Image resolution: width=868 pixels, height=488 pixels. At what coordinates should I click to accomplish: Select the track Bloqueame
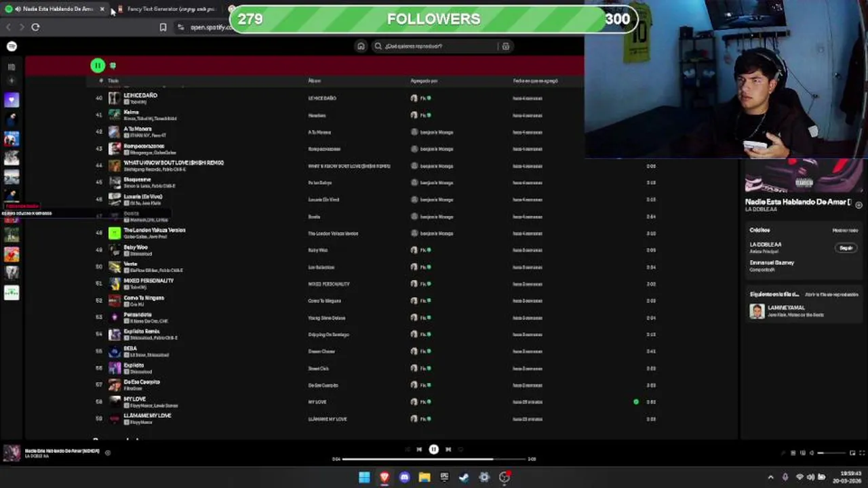[x=137, y=180]
